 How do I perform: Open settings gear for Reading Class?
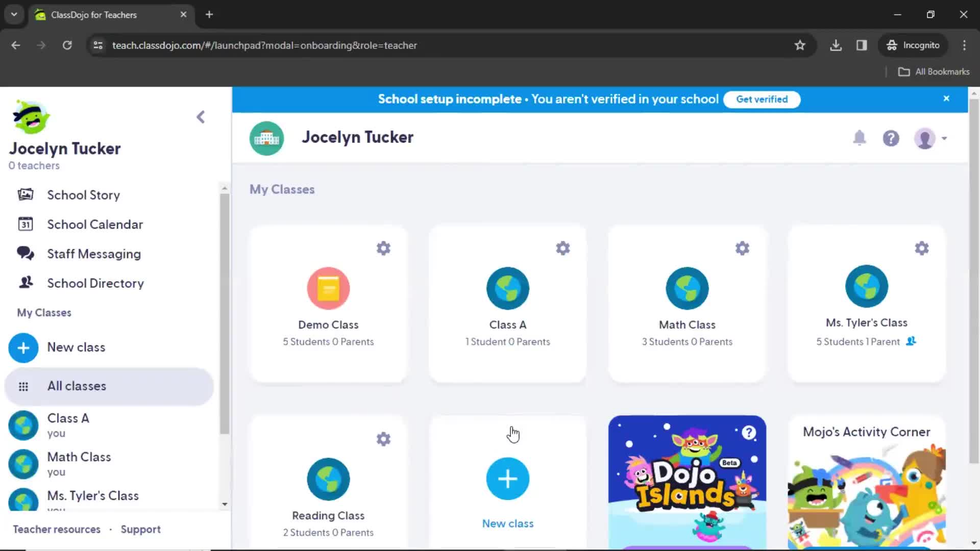pyautogui.click(x=383, y=439)
